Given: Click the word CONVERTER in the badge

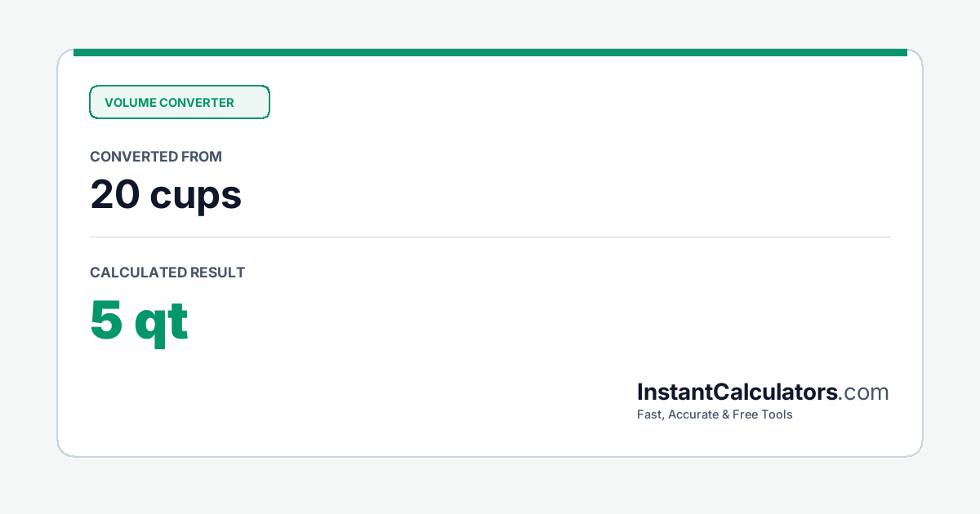Looking at the screenshot, I should [197, 103].
